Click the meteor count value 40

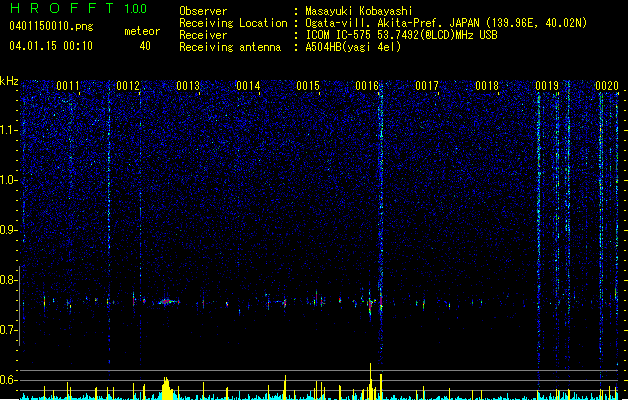pos(145,46)
